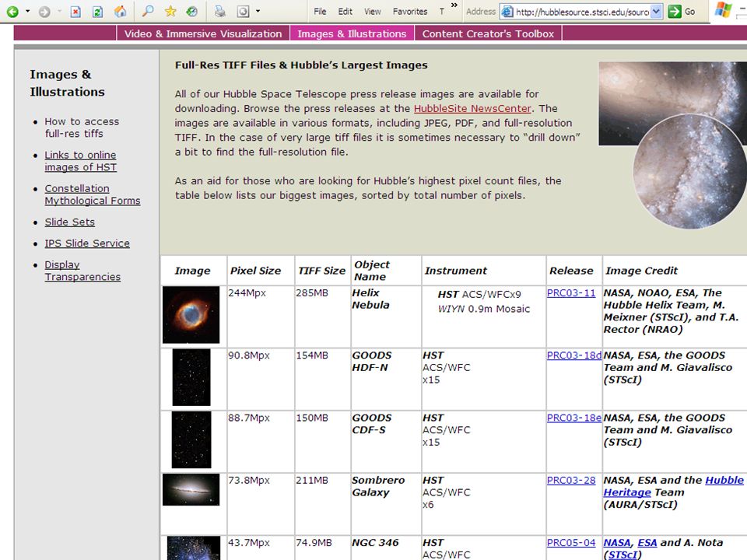
Task: Click the '90.8Mpx' pixel size cell
Action: (x=249, y=355)
